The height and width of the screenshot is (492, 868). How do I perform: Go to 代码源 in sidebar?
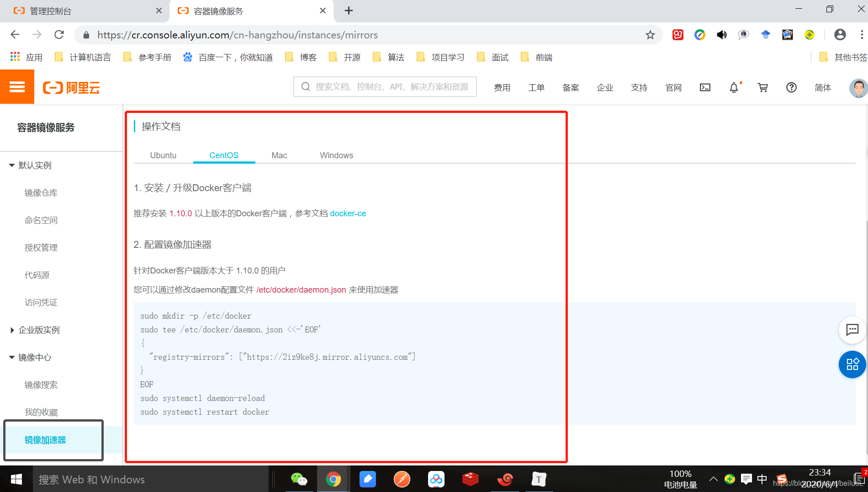click(37, 275)
